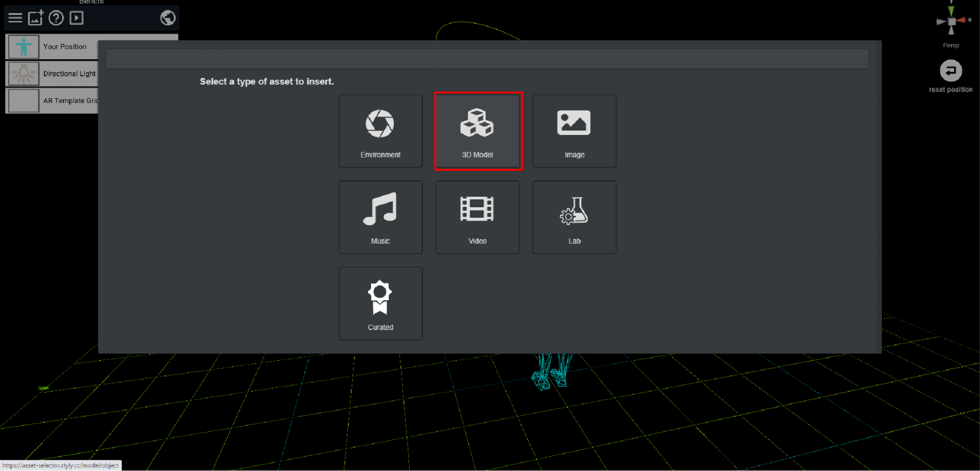Click the reset position button
Viewport: 980px width, 471px height.
(951, 71)
